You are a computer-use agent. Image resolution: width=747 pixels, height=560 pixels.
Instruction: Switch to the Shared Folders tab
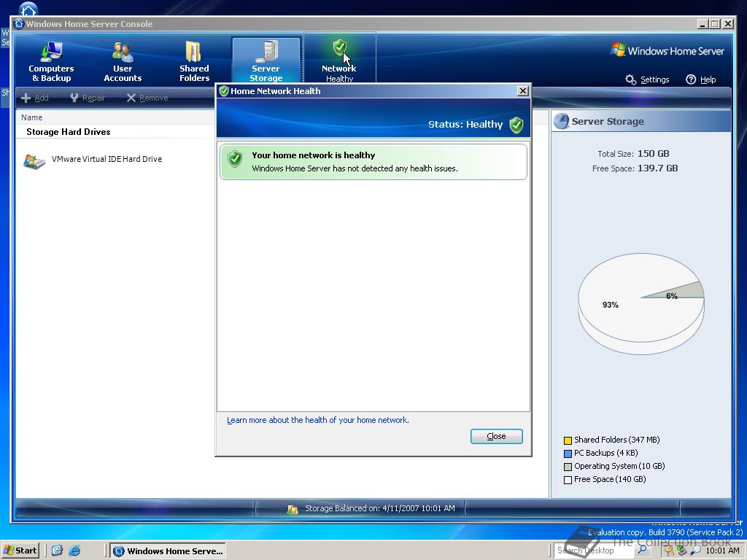194,62
